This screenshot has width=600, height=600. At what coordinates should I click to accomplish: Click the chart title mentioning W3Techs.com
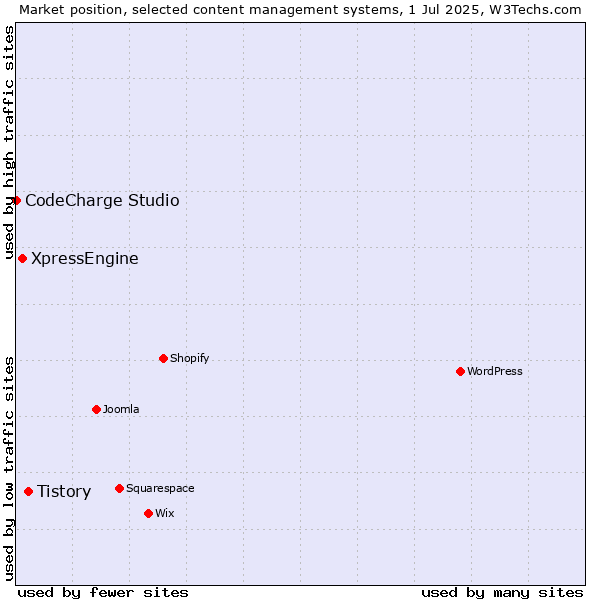pyautogui.click(x=300, y=10)
